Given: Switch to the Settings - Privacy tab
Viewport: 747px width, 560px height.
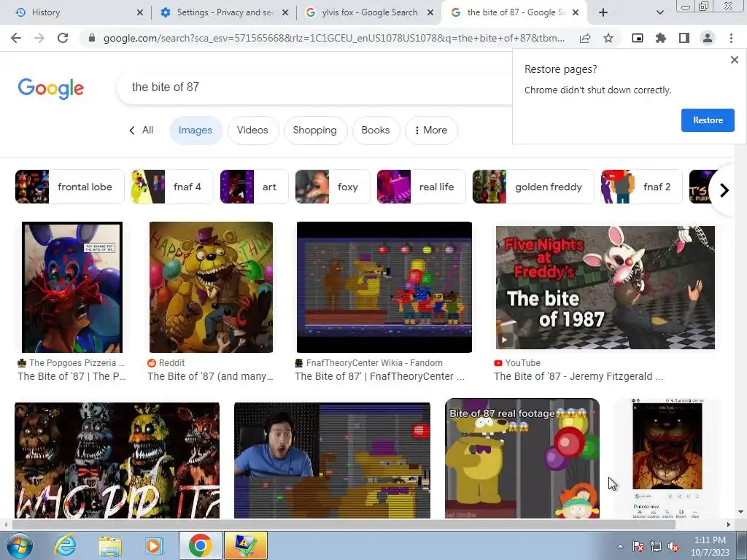Looking at the screenshot, I should click(219, 13).
